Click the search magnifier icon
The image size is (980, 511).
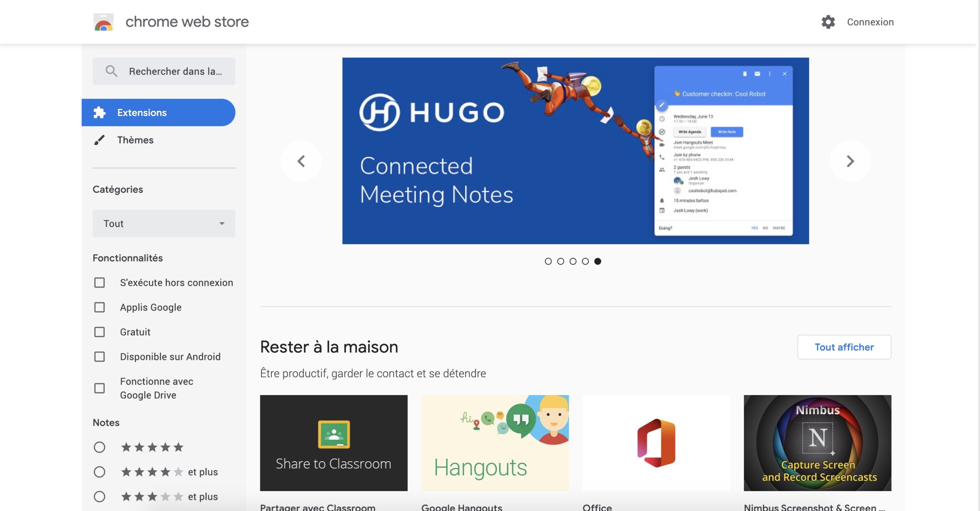pos(111,71)
